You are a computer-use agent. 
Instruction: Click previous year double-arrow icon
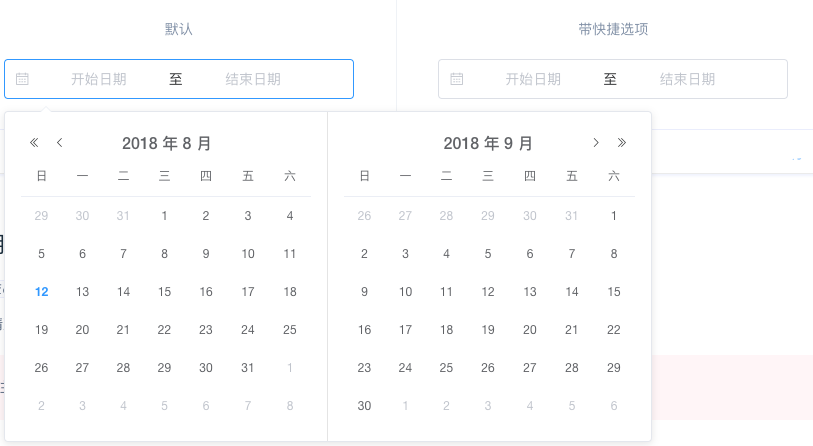click(x=34, y=143)
